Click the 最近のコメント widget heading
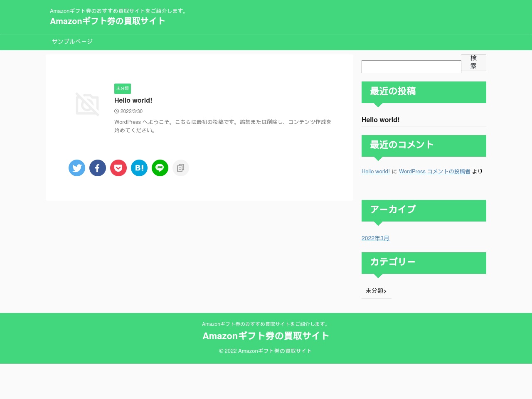 click(x=424, y=145)
